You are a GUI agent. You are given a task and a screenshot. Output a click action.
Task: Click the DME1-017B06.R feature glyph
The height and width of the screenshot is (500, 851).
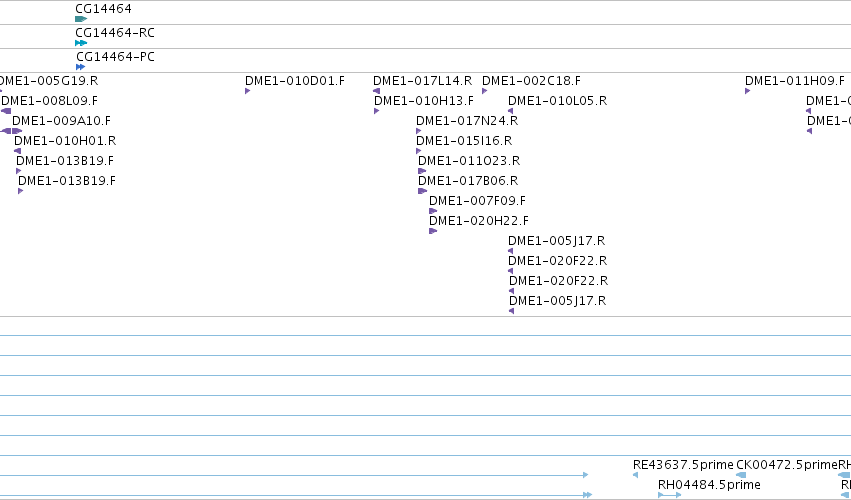click(x=423, y=191)
